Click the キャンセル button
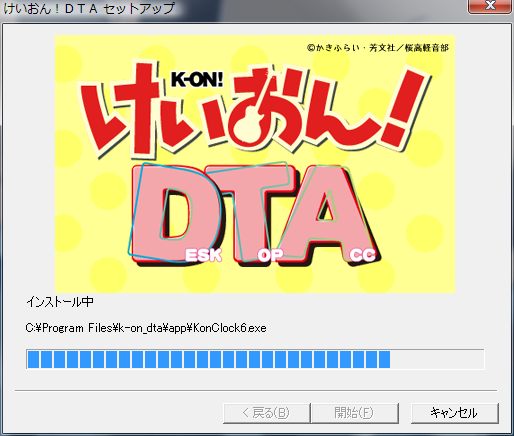Screen dimensions: 514x436 point(455,413)
